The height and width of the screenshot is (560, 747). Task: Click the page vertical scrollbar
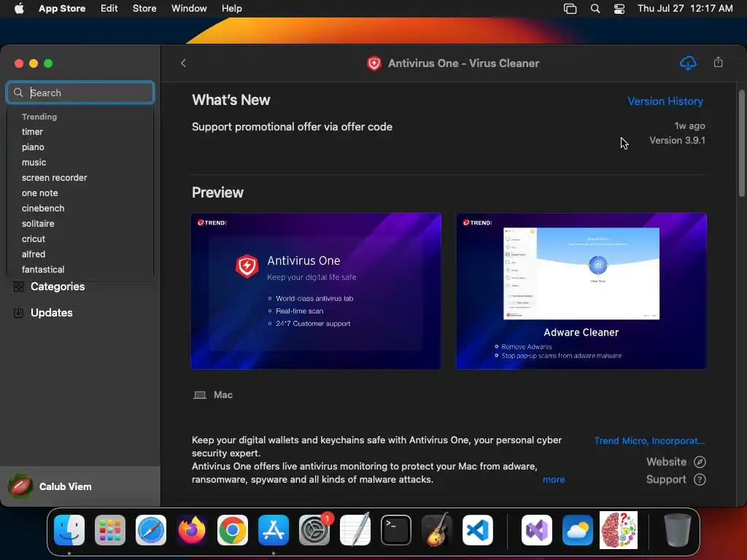pos(742,143)
